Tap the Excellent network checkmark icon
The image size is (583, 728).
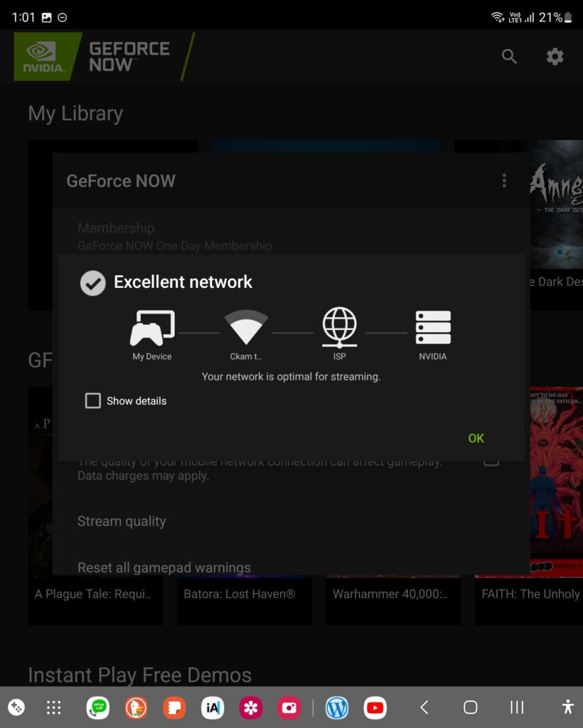(x=93, y=283)
